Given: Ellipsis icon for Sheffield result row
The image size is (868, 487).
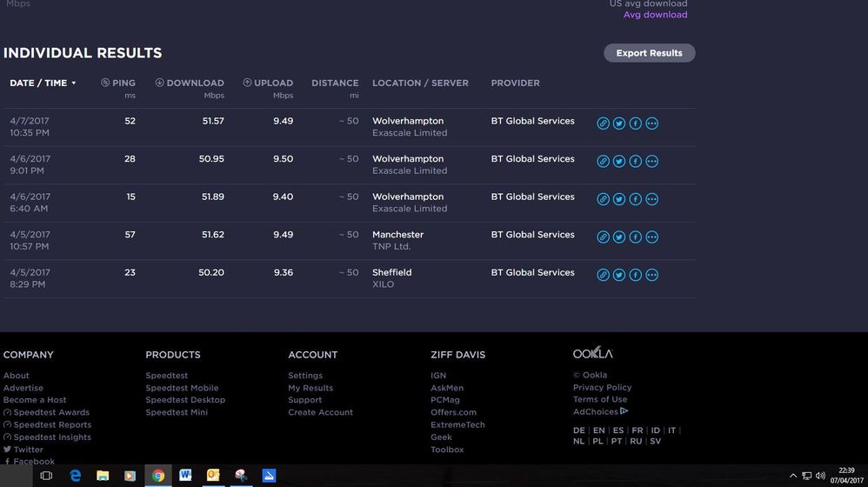Looking at the screenshot, I should coord(652,275).
